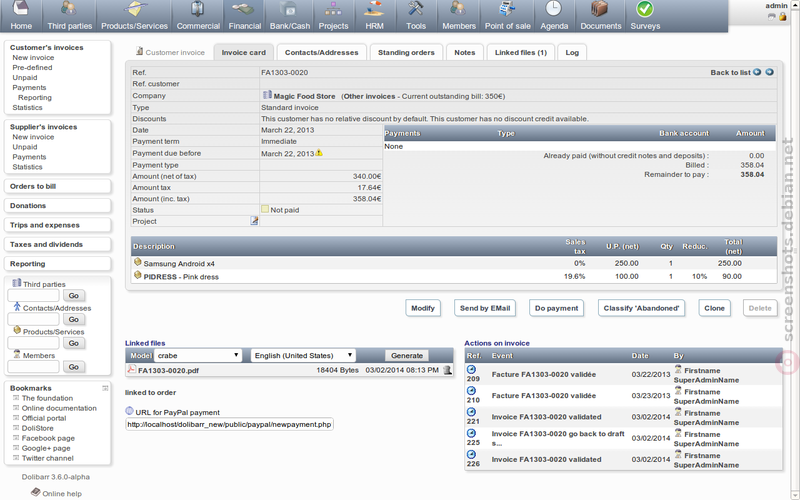
Task: Open the DoliStore bookmark
Action: pyautogui.click(x=37, y=428)
